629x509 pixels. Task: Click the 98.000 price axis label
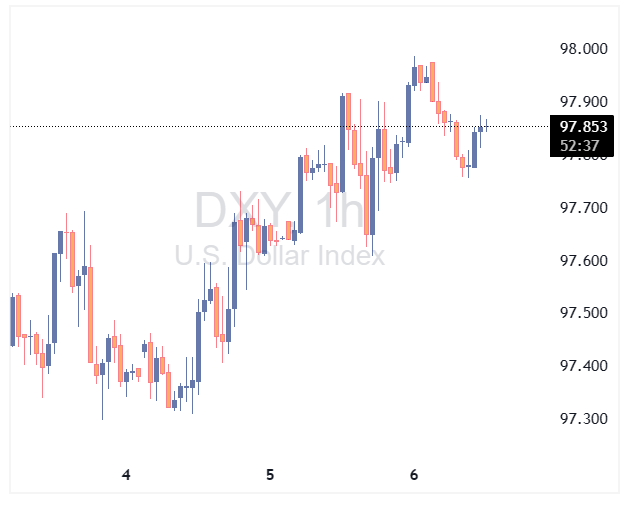[x=584, y=49]
